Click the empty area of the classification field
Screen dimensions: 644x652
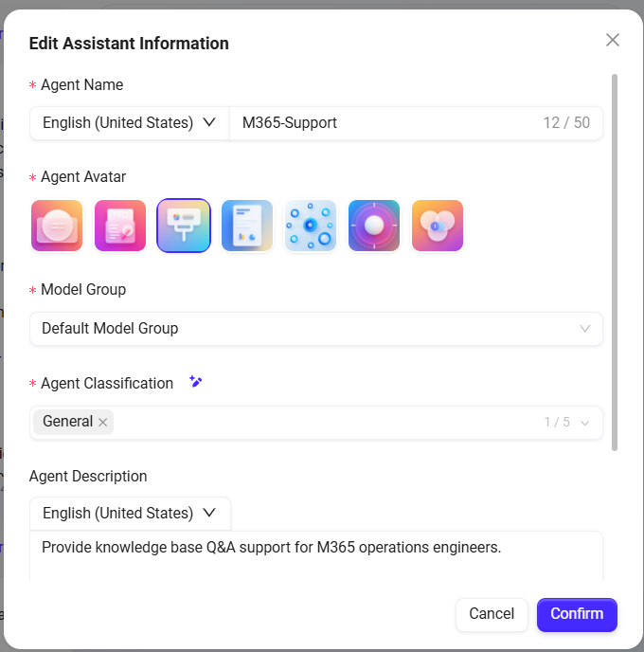(322, 423)
